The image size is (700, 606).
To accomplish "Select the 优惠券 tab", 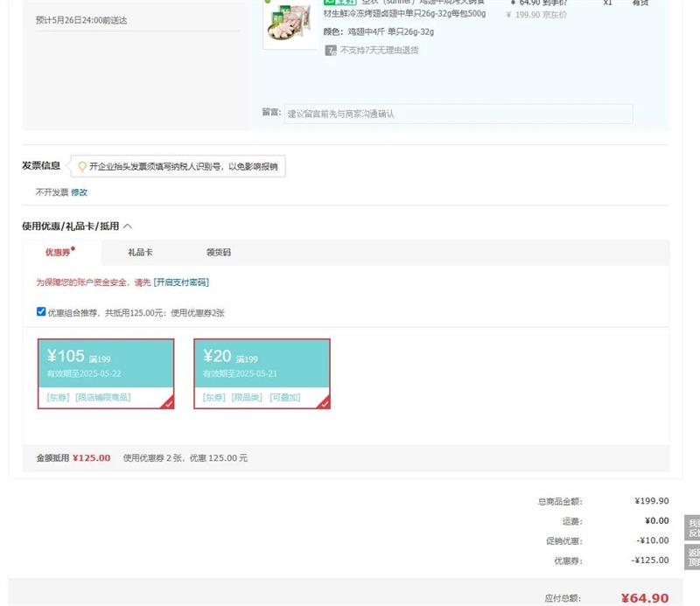I will click(x=58, y=253).
